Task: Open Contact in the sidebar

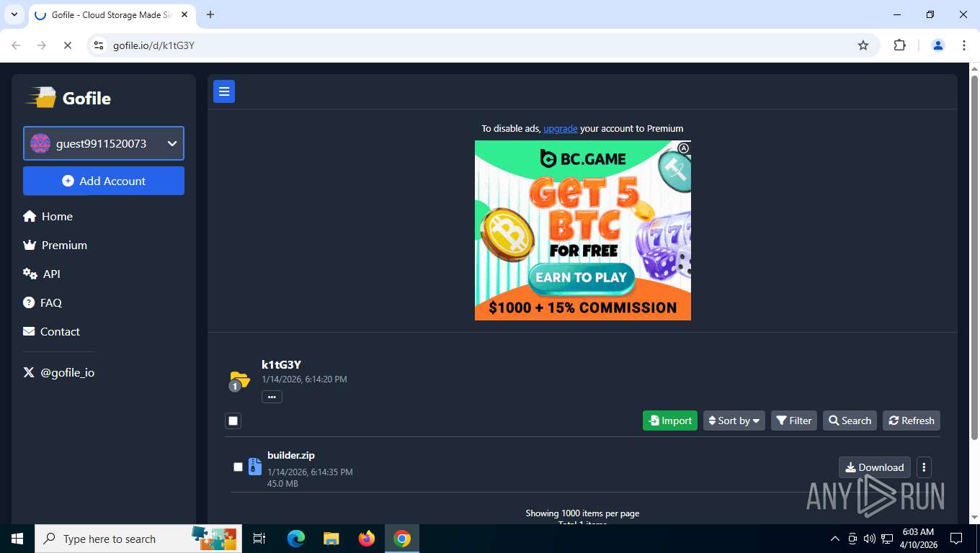Action: coord(51,331)
